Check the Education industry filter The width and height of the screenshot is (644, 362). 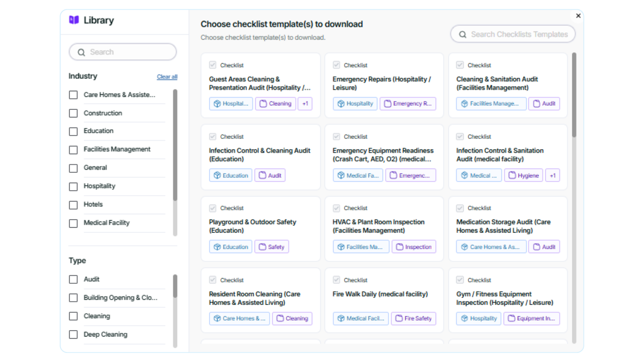tap(73, 131)
